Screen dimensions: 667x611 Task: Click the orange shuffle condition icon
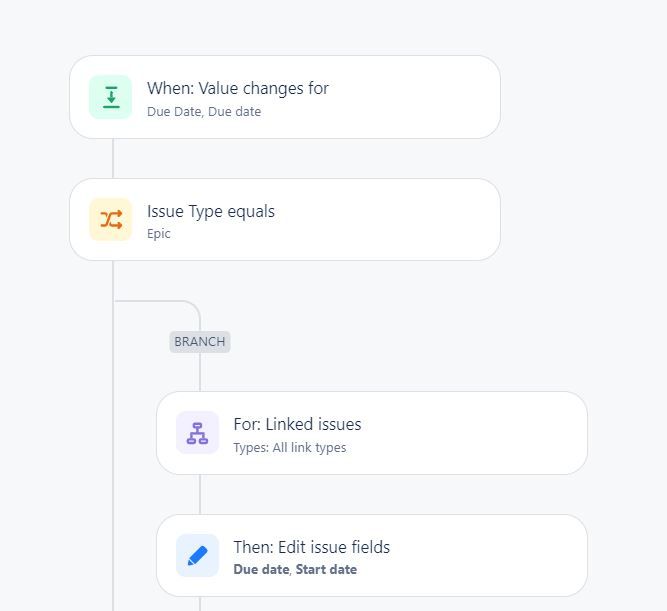coord(111,220)
